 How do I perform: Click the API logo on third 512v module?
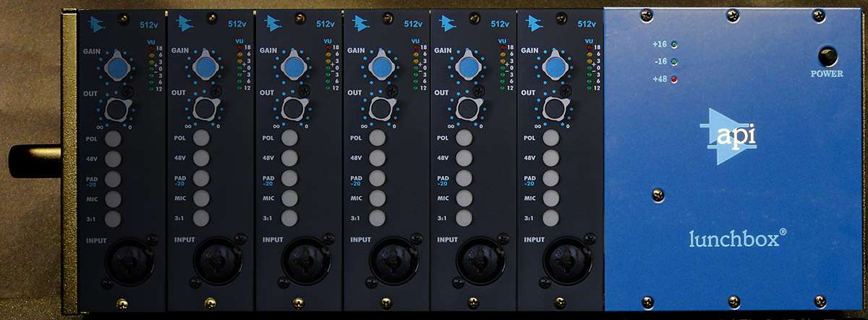pyautogui.click(x=273, y=23)
